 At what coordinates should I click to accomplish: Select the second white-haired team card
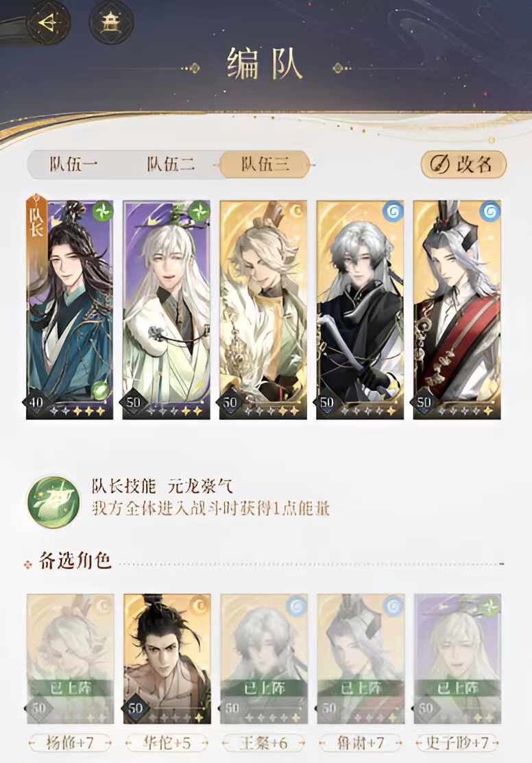167,310
